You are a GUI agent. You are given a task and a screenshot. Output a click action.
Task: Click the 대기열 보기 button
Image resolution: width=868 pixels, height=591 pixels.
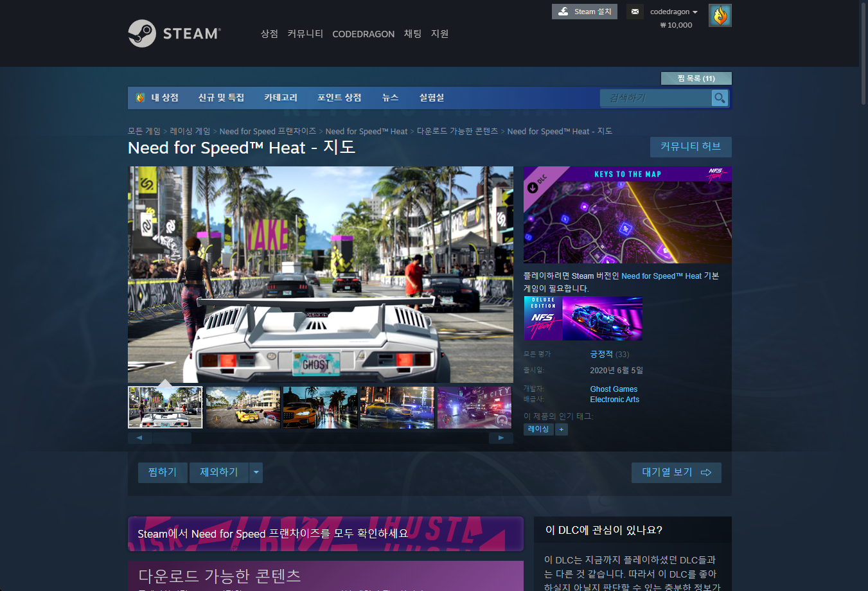coord(677,472)
